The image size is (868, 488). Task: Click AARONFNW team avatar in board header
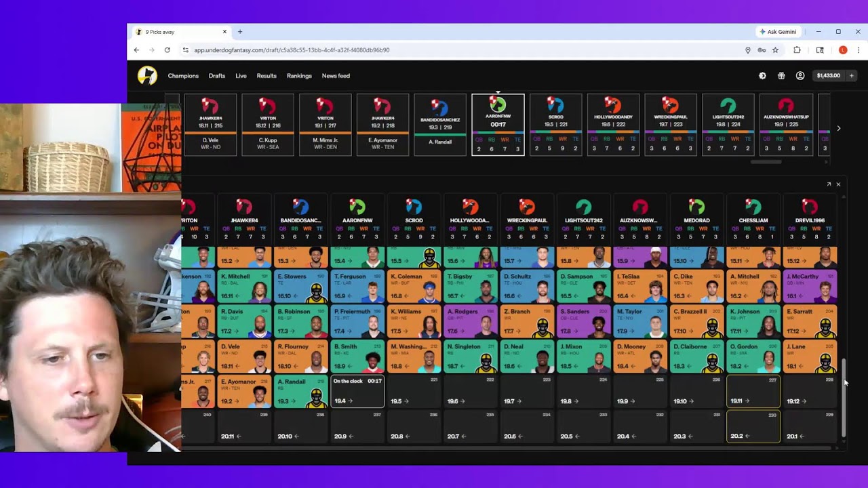(357, 207)
